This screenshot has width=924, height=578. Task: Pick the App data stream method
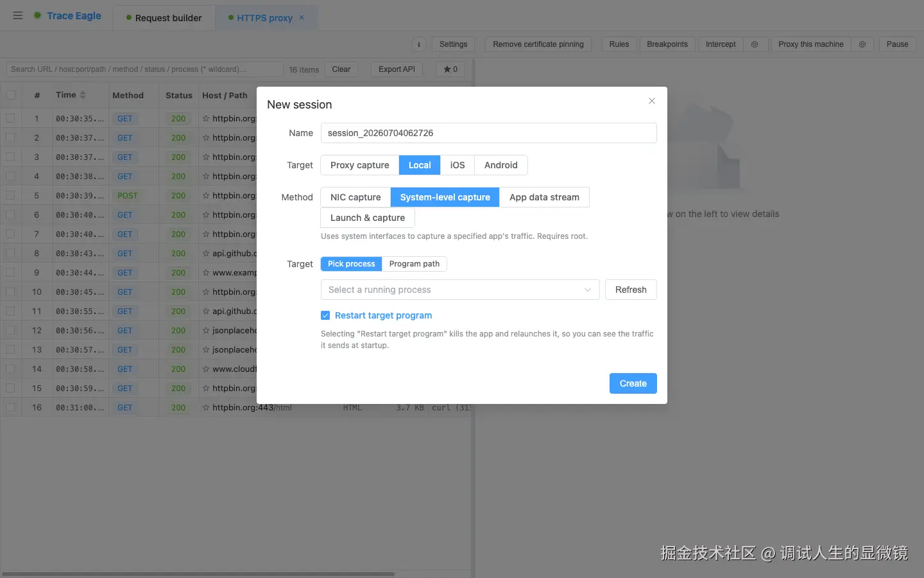point(544,197)
